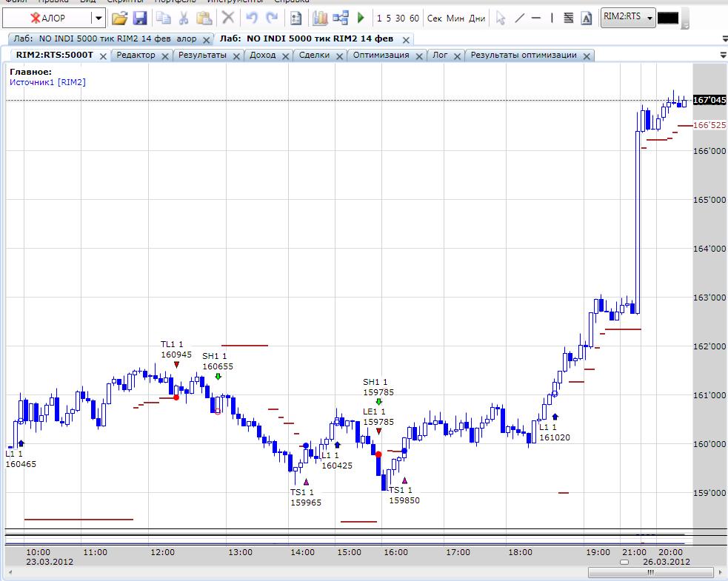Select the arrow cursor tool
This screenshot has height=581, width=728.
501,19
